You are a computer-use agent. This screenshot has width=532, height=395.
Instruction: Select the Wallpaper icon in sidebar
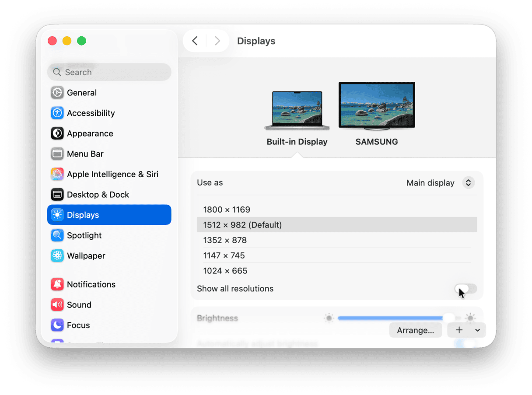pyautogui.click(x=57, y=256)
